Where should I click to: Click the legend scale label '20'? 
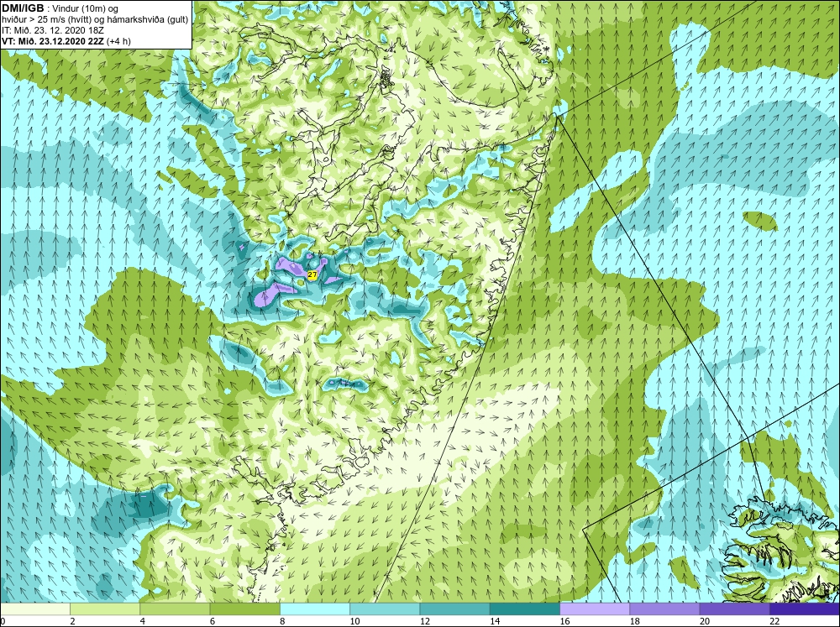pyautogui.click(x=705, y=621)
